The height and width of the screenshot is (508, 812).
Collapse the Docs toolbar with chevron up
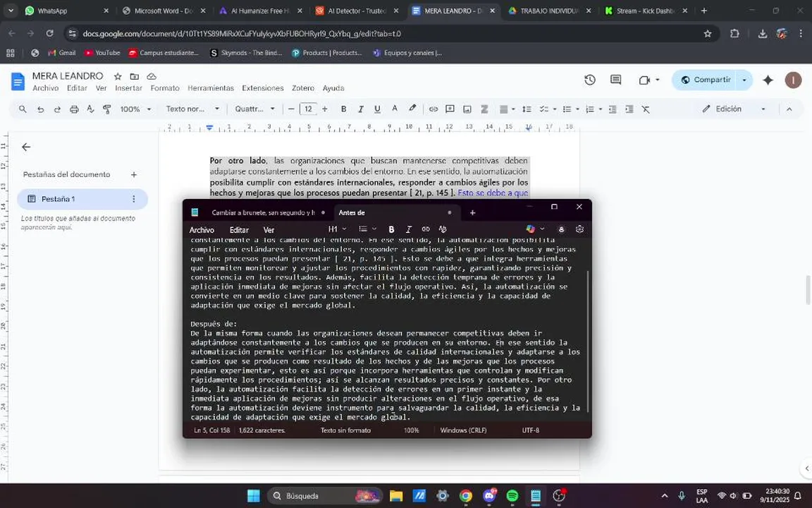(x=789, y=109)
